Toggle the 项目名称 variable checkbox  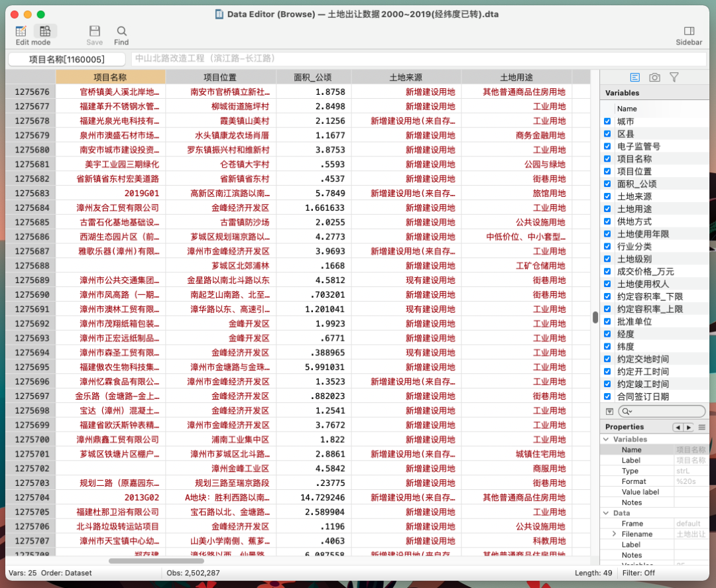pyautogui.click(x=607, y=159)
